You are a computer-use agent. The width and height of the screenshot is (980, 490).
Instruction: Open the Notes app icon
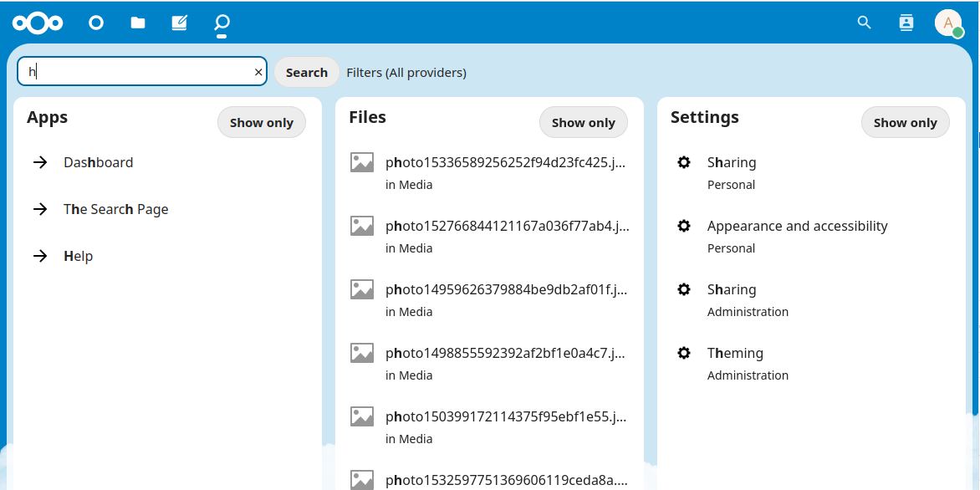point(179,23)
